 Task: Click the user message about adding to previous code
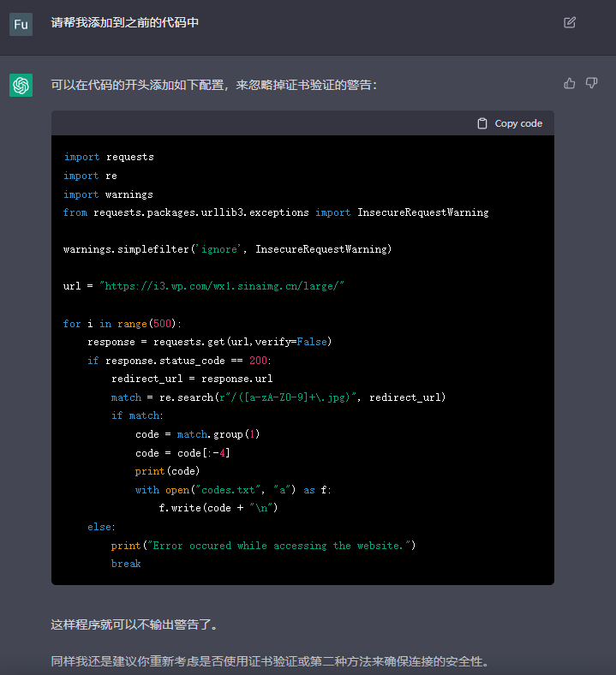pos(125,23)
